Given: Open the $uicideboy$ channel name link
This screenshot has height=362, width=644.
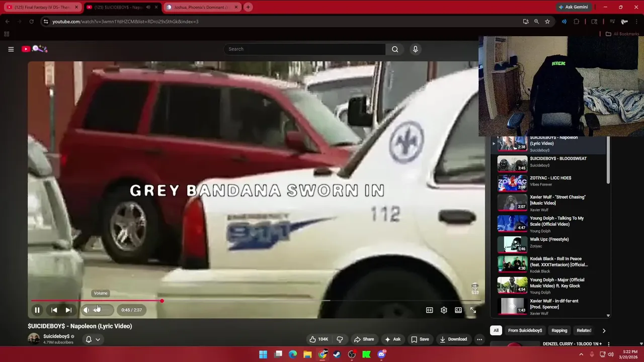Looking at the screenshot, I should coord(56,336).
